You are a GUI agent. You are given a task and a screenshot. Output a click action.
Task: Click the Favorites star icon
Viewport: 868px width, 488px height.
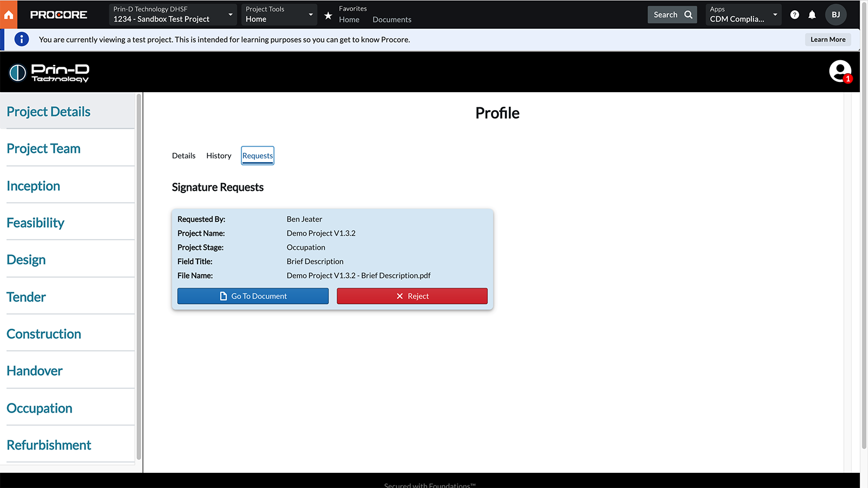click(328, 16)
